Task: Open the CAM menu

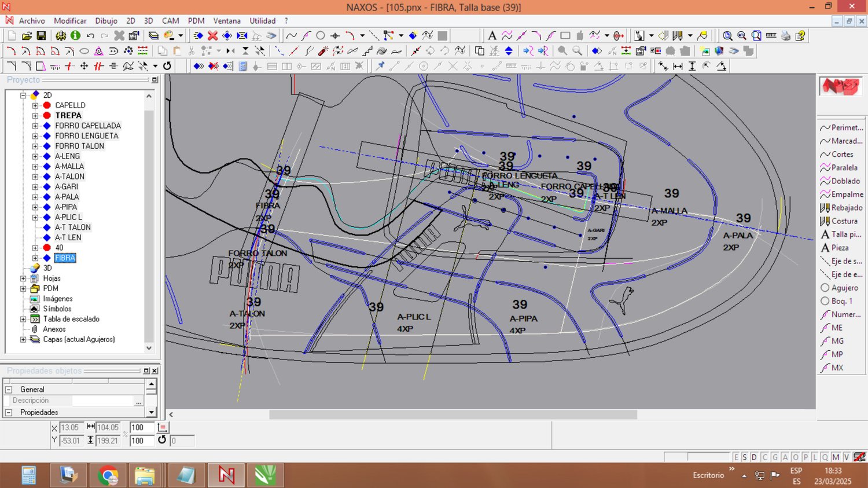Action: tap(170, 21)
